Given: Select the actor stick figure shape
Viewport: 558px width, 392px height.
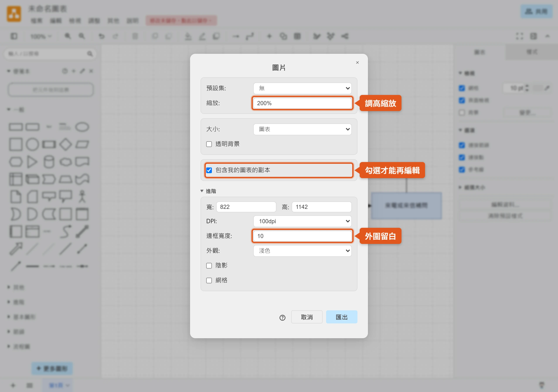Looking at the screenshot, I should [x=82, y=196].
